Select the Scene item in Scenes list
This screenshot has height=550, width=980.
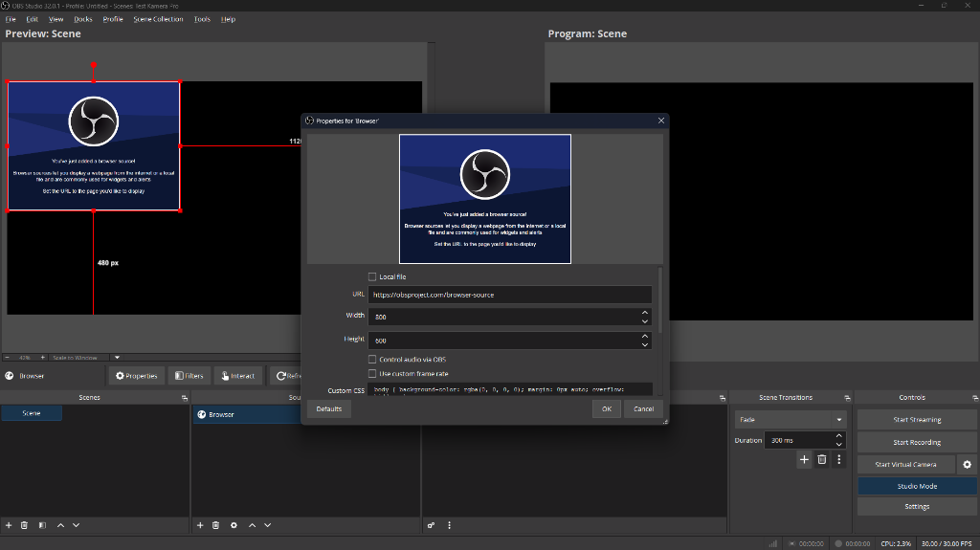coord(32,413)
